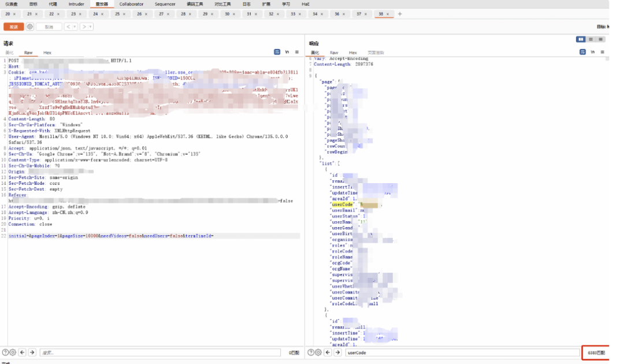Open Repeater settings gear next to Send
The image size is (624, 364).
point(30,27)
